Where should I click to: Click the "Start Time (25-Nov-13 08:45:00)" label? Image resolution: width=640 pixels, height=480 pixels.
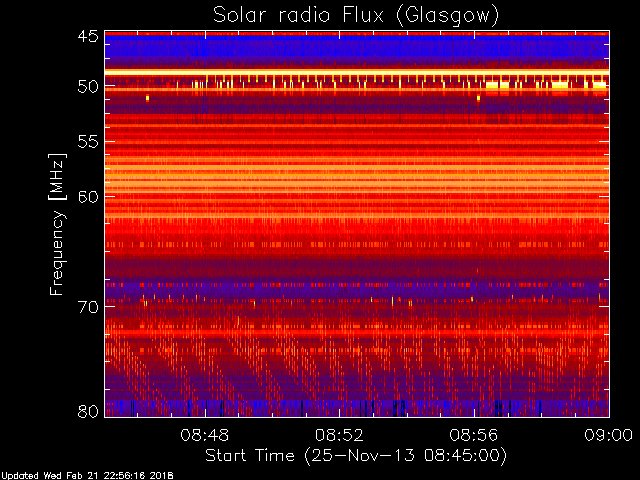356,456
